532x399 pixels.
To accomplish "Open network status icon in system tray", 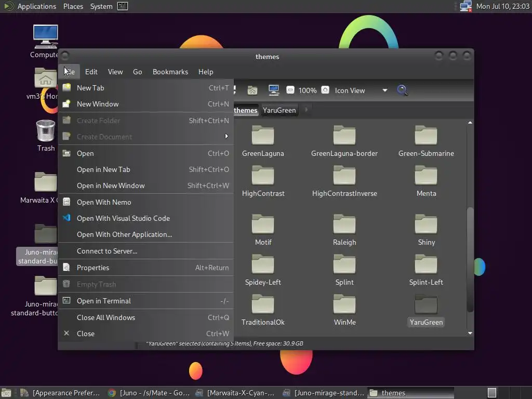I will coord(465,6).
